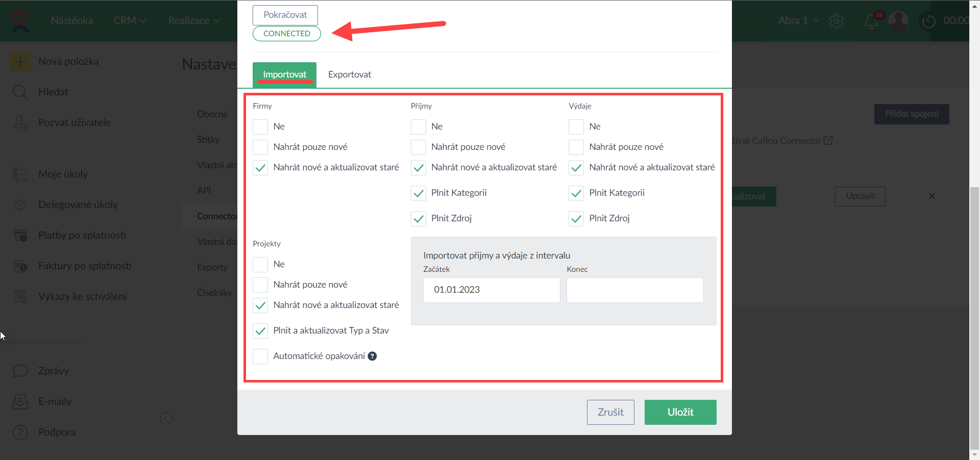
Task: Click the Nová položka plus icon
Action: [20, 62]
